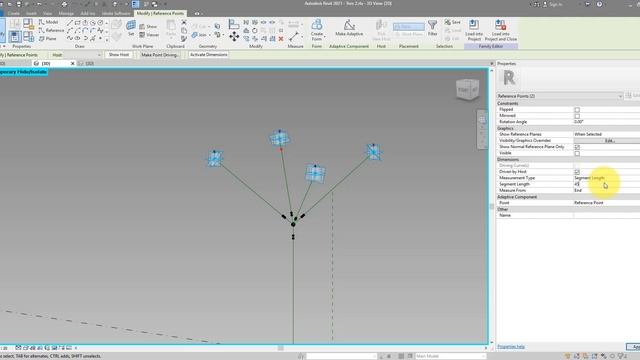This screenshot has width=640, height=360.
Task: Select the Move tool in Modify panel
Action: tap(234, 37)
